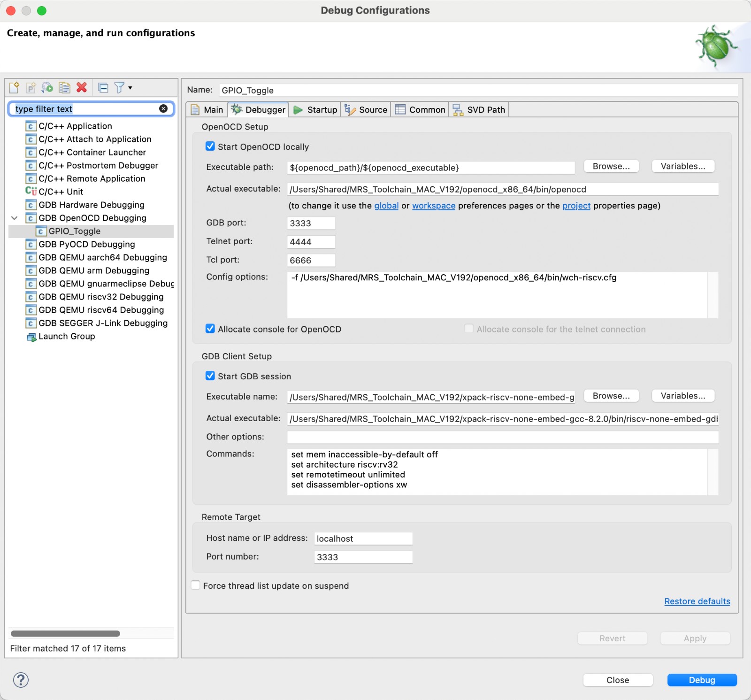Click the Debug button
The width and height of the screenshot is (751, 700).
point(702,680)
